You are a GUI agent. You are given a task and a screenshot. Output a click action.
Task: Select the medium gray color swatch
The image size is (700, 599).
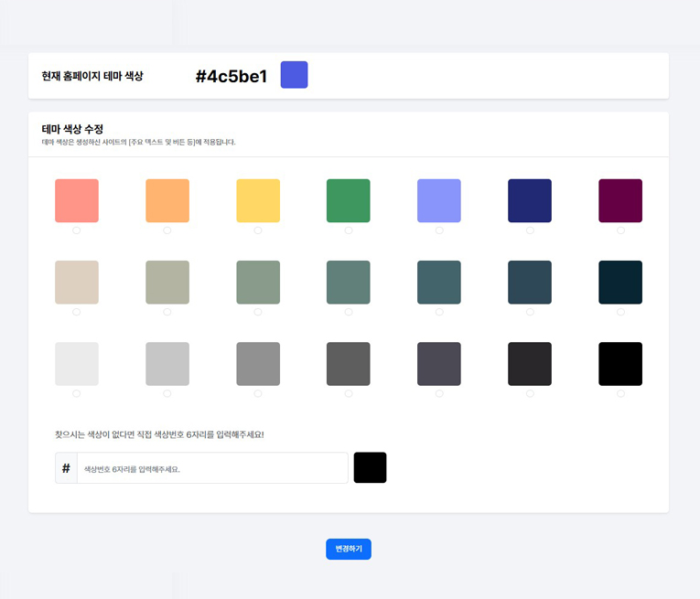click(258, 364)
